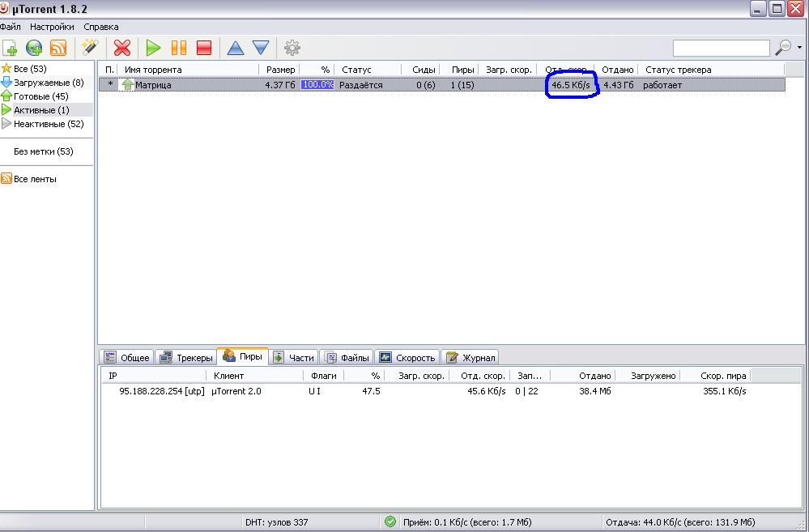The image size is (809, 532).
Task: Pause the torrent with the orange pause icon
Action: [178, 49]
